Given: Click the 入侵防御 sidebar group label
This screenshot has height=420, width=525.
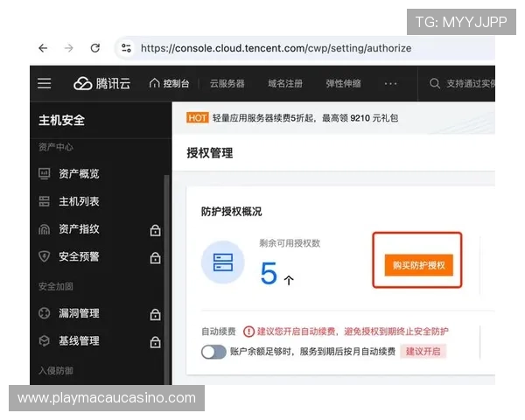Looking at the screenshot, I should click(56, 370).
